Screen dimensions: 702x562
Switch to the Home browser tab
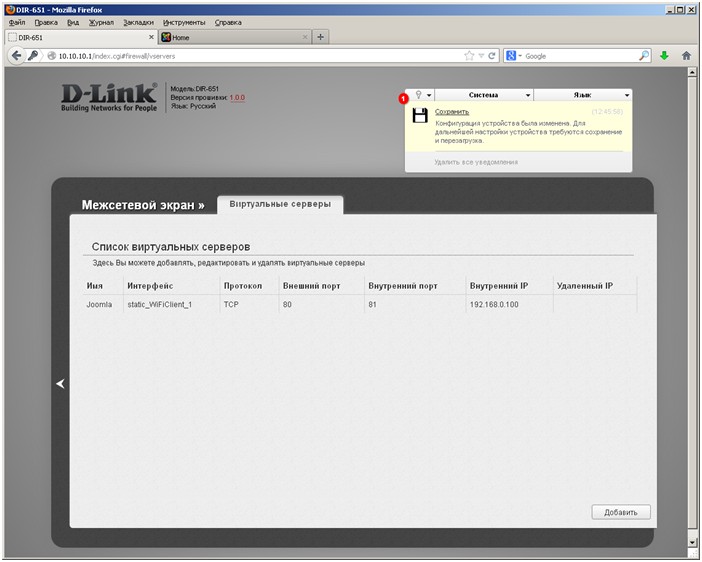tap(235, 37)
